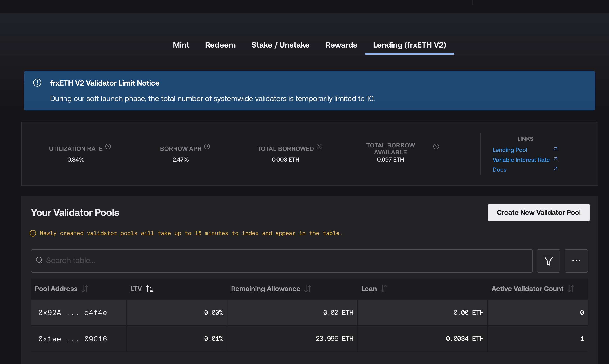Click Create New Validator Pool button
609x364 pixels.
click(x=538, y=213)
